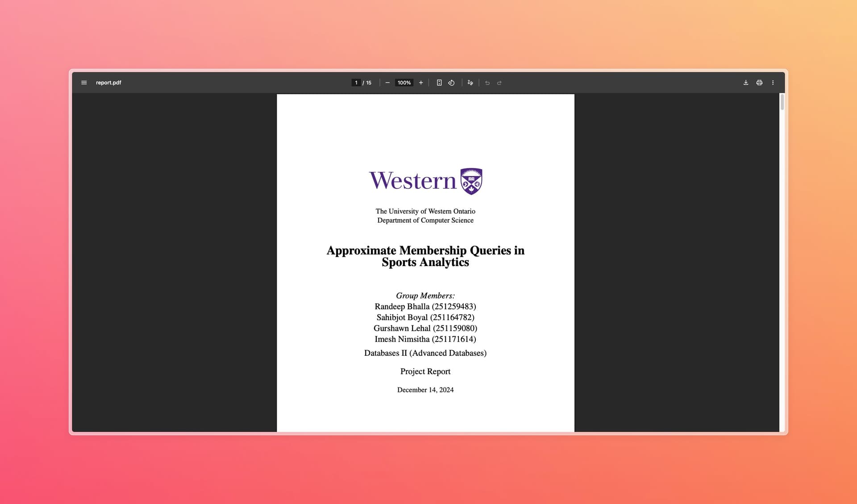Click the 100% zoom level field
857x504 pixels.
point(404,83)
